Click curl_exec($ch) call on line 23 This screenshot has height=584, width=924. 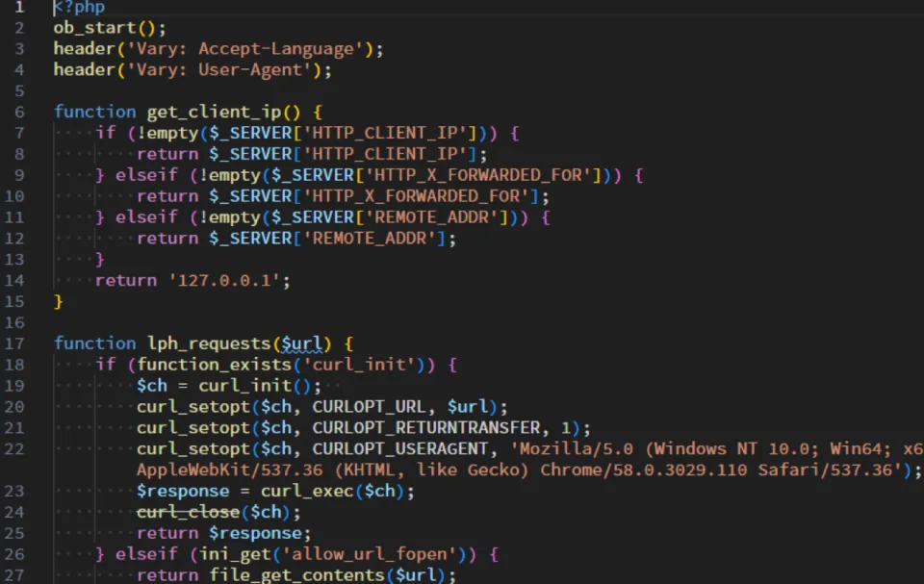pyautogui.click(x=333, y=492)
